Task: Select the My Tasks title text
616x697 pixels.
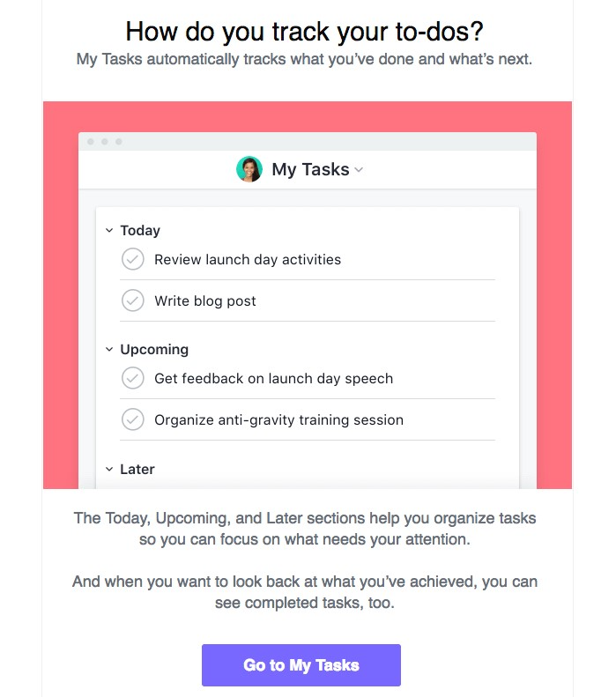Action: point(311,169)
